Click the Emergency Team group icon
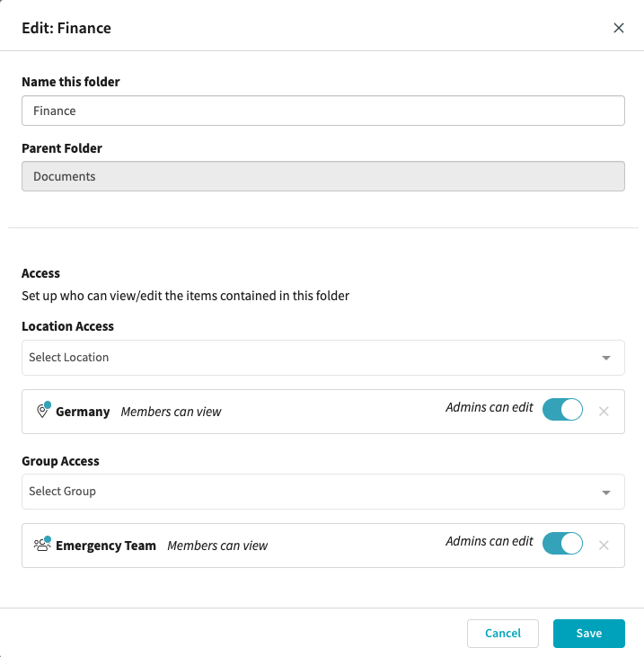Viewport: 644px width, 657px height. pyautogui.click(x=42, y=545)
